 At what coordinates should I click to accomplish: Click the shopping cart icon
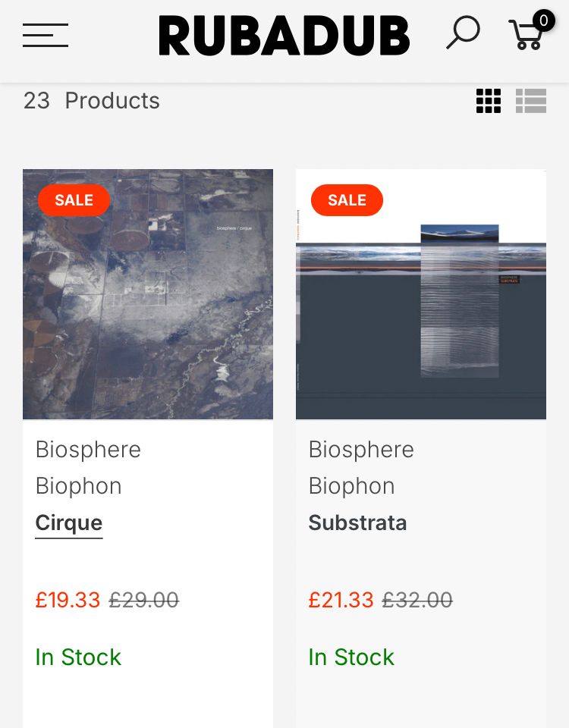[527, 36]
